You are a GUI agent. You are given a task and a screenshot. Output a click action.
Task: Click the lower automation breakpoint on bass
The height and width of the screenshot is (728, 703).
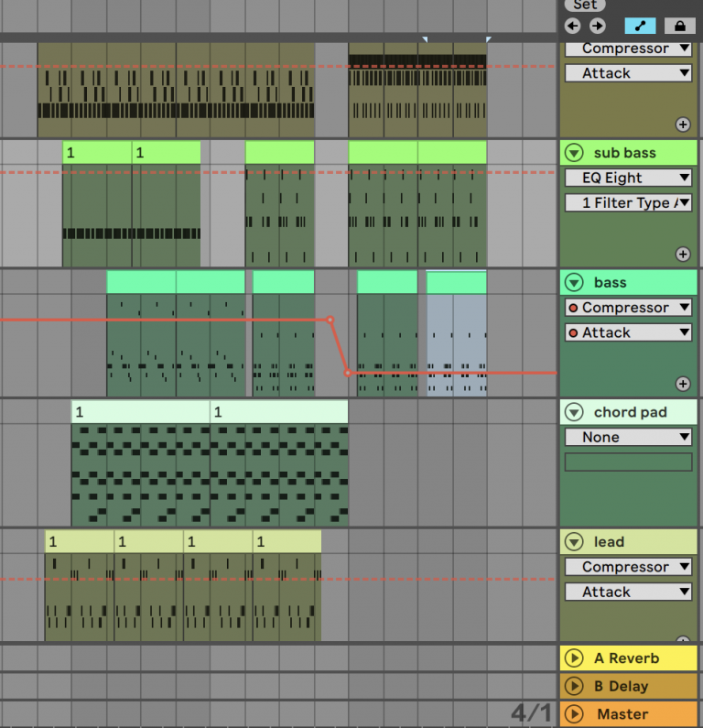coord(348,373)
